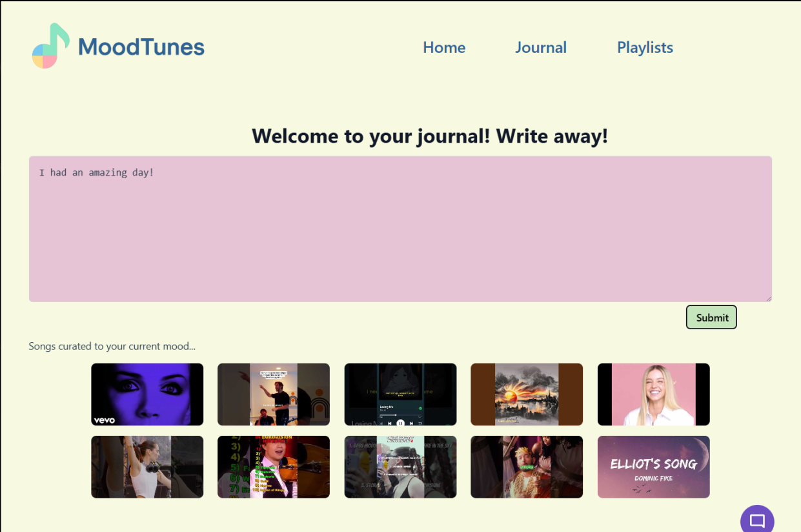Open the Journal tab
Screen dimensions: 801x532
541,47
